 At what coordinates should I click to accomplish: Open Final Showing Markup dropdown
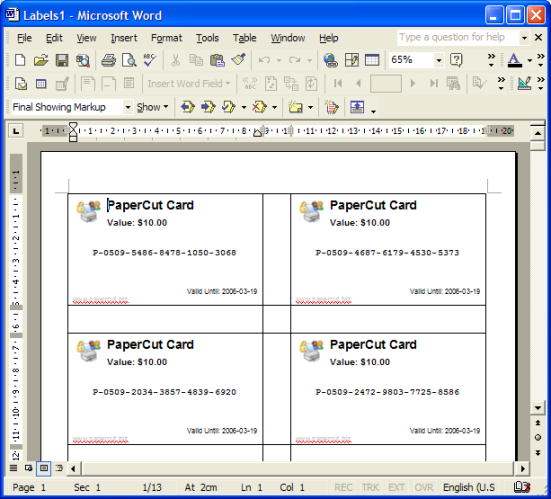pos(128,107)
